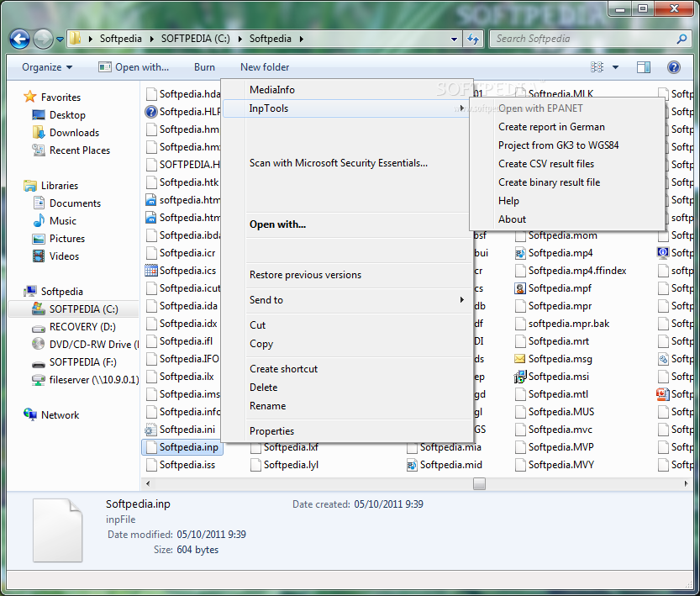This screenshot has height=596, width=700.
Task: Click the Back navigation arrow button
Action: point(19,40)
